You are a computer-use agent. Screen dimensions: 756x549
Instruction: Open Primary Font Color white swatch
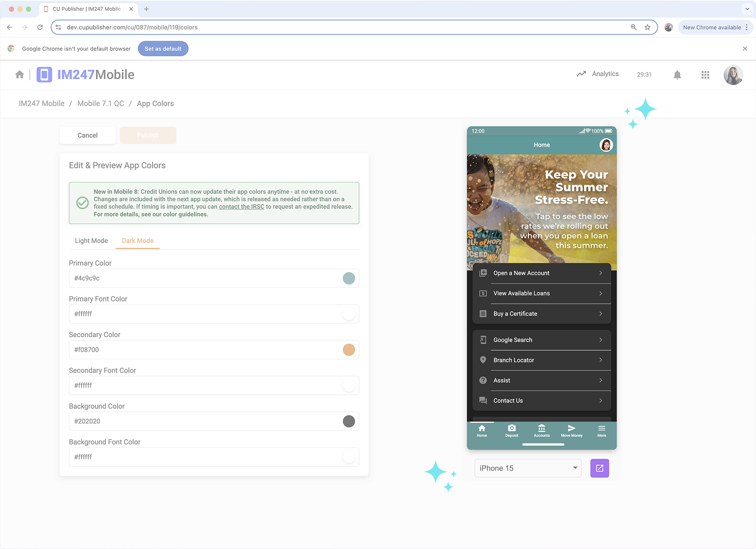click(x=349, y=314)
